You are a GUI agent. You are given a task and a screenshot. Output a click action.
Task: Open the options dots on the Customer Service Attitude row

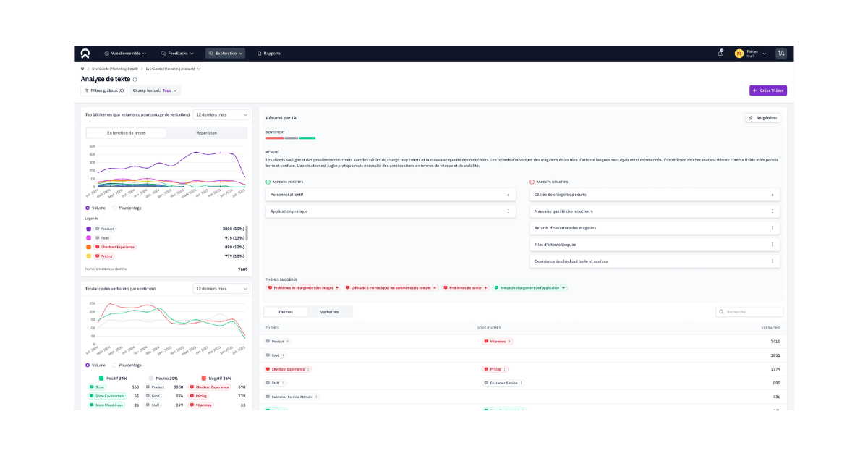(x=316, y=397)
